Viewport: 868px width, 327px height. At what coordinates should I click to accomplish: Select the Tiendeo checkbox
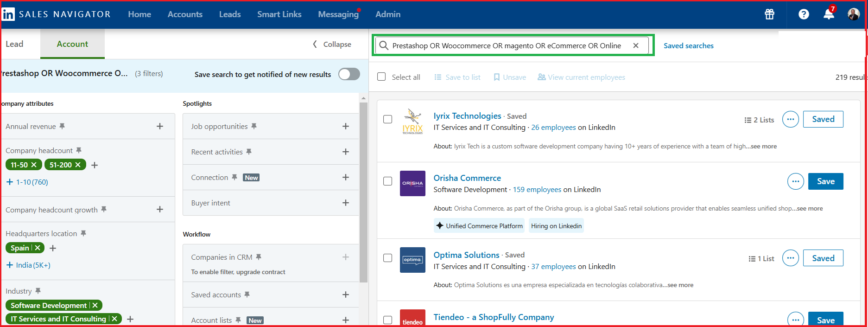[388, 320]
